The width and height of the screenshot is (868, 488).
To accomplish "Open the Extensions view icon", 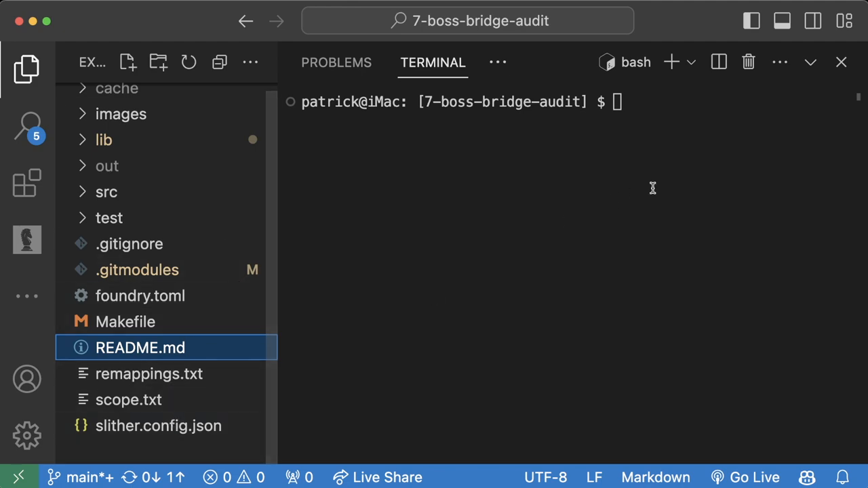I will [x=27, y=183].
